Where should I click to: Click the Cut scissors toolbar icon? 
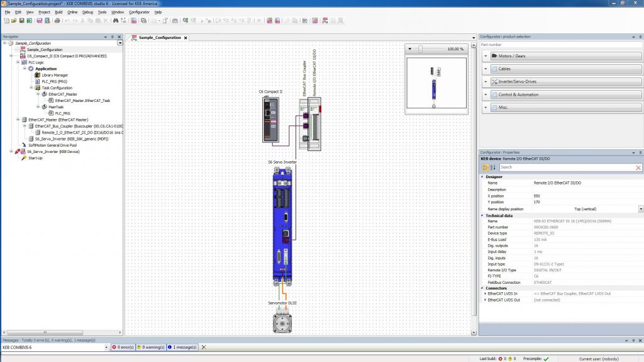point(82,21)
